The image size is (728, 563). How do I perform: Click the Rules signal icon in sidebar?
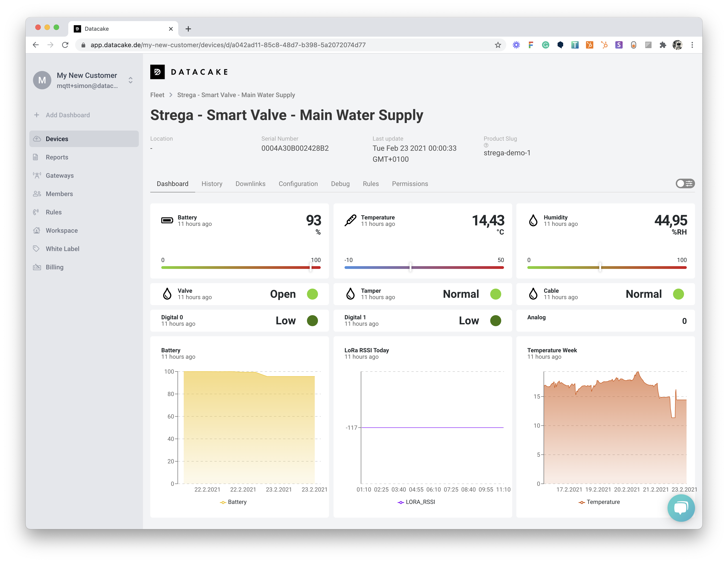coord(36,212)
